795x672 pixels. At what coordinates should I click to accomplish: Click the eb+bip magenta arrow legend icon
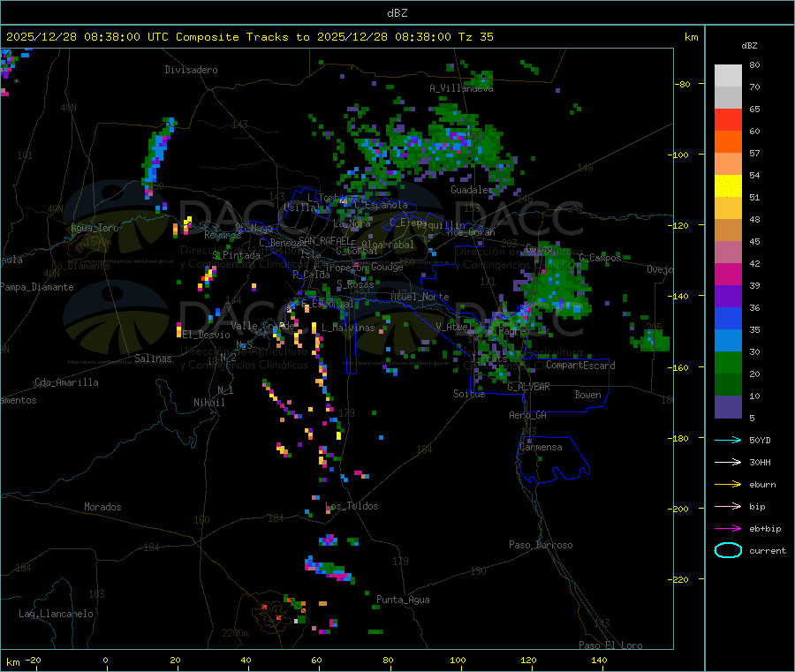click(x=728, y=529)
